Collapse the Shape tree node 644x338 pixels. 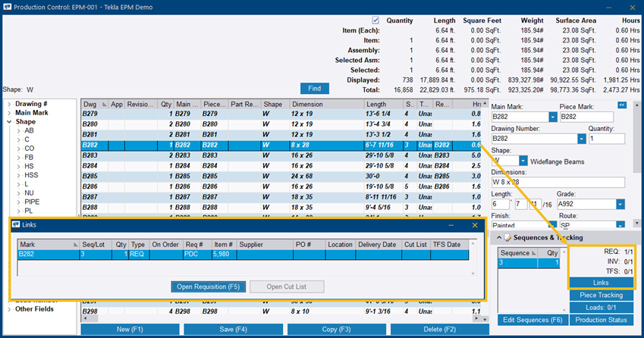click(9, 121)
